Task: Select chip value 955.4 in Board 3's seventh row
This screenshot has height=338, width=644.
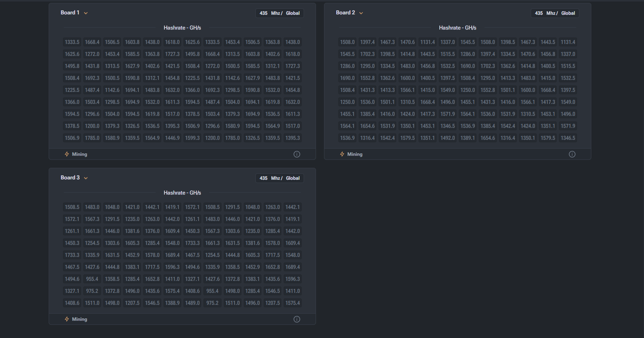Action: pos(92,279)
